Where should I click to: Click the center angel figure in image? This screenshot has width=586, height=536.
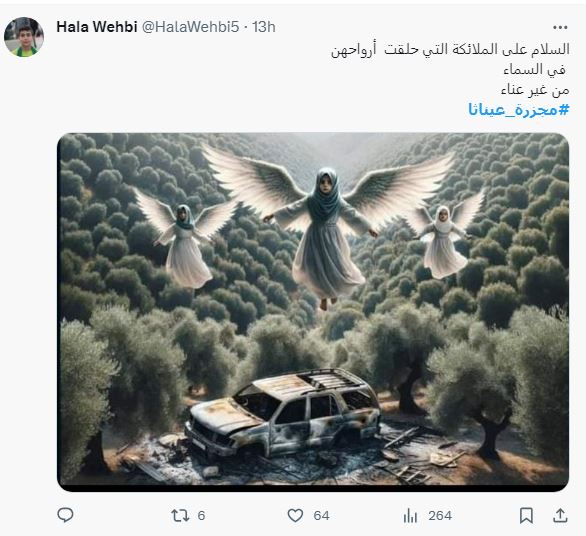326,234
